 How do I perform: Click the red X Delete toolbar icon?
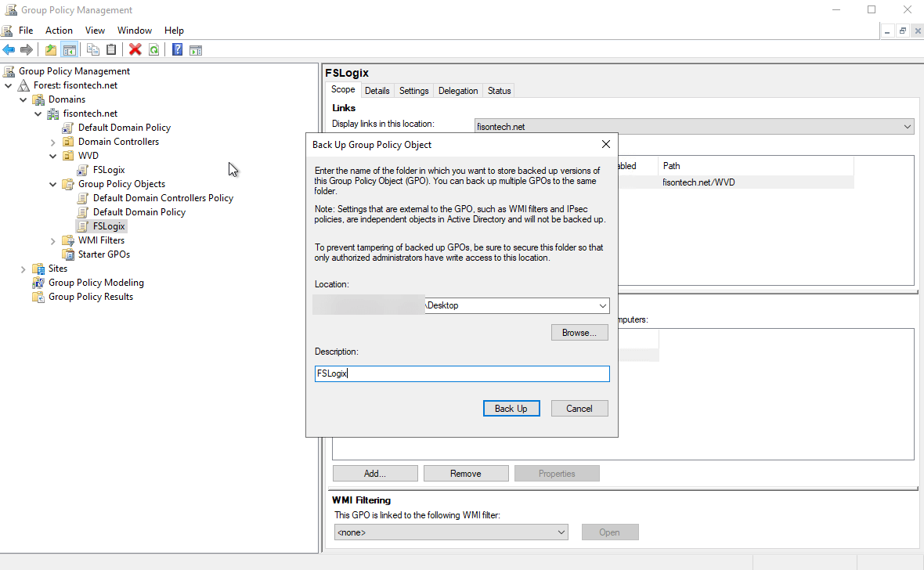click(135, 49)
